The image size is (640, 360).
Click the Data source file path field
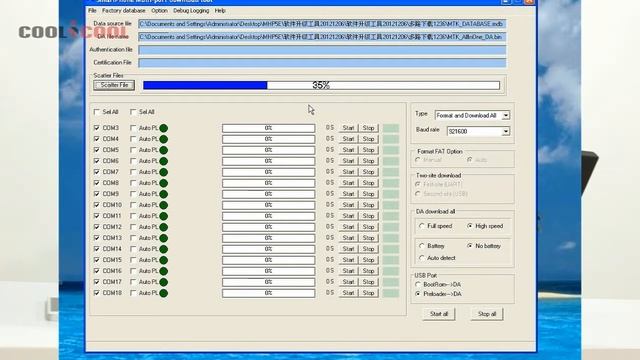[x=322, y=24]
